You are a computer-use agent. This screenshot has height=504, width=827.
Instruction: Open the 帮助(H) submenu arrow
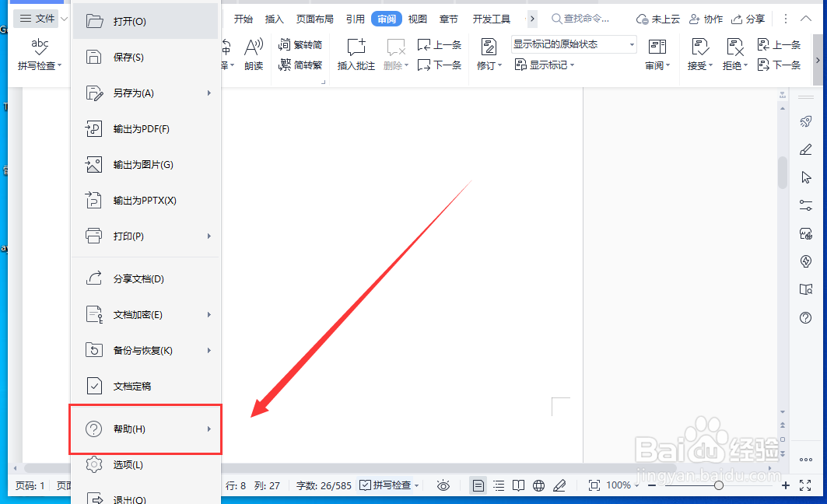click(x=209, y=429)
